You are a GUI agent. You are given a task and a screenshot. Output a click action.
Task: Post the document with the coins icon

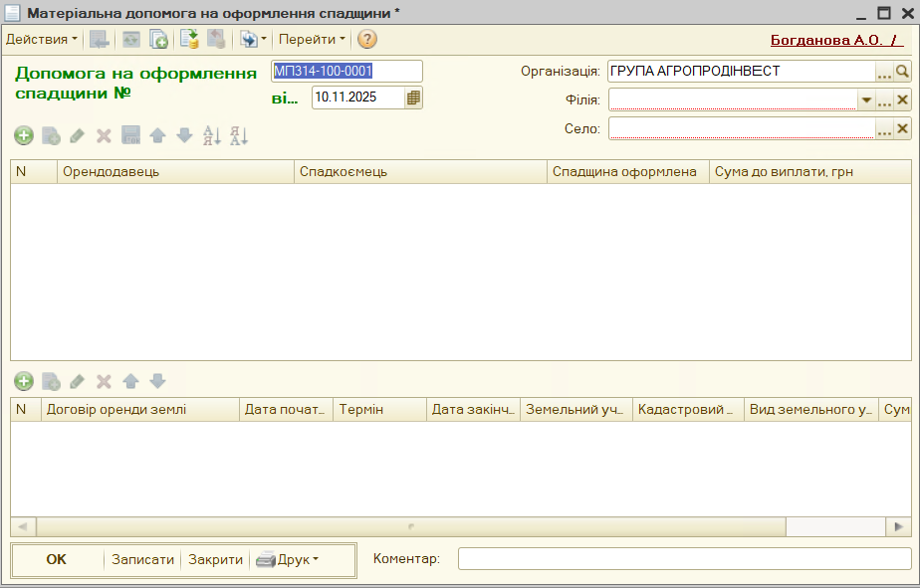tap(189, 39)
